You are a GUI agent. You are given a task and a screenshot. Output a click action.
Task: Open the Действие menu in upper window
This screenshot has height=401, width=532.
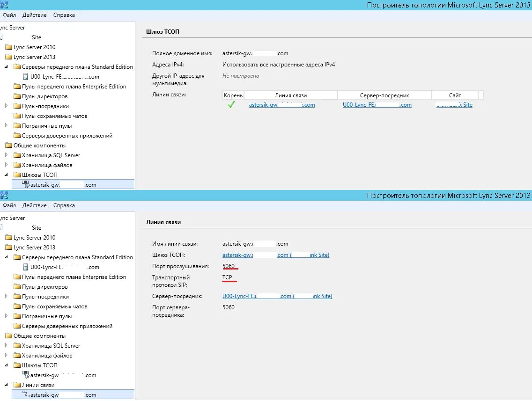(34, 15)
